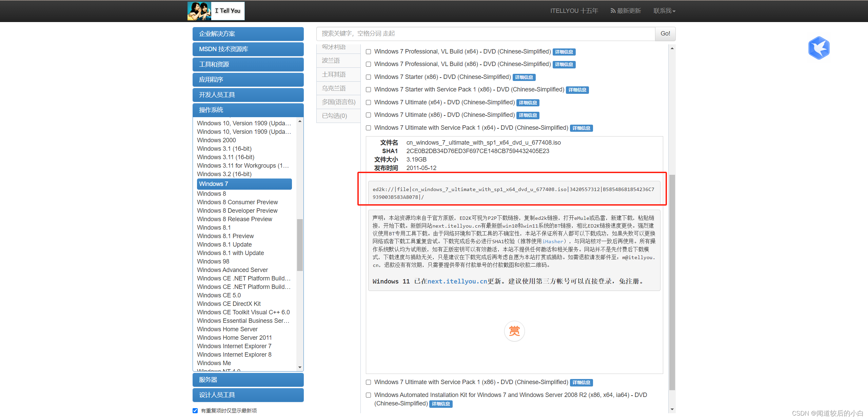This screenshot has height=420, width=868.
Task: Click the OS list vertical scrollbar
Action: tap(300, 245)
